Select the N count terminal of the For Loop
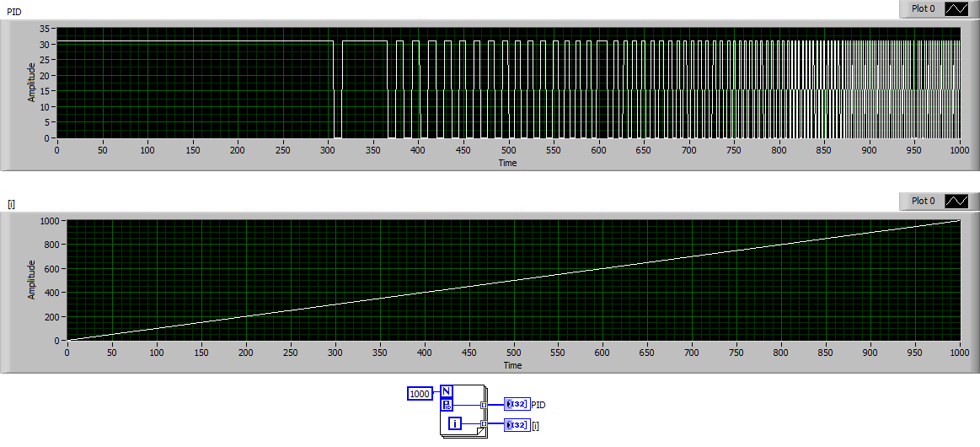 pyautogui.click(x=447, y=392)
